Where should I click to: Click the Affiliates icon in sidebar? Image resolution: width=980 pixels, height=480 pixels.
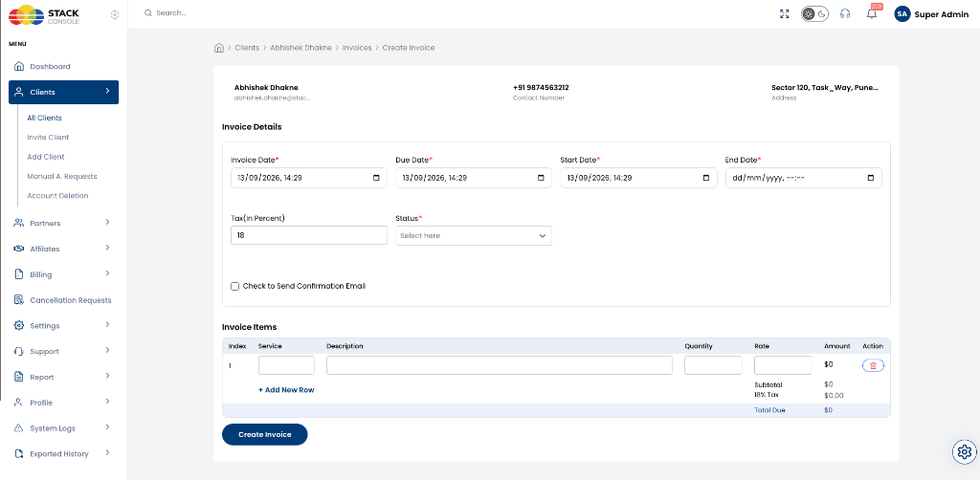[x=19, y=249]
